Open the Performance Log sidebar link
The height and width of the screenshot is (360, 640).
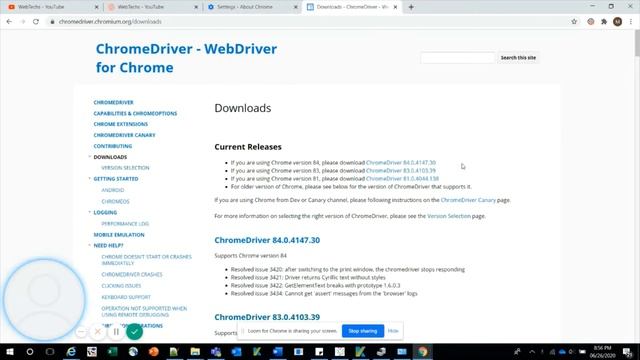pyautogui.click(x=125, y=224)
